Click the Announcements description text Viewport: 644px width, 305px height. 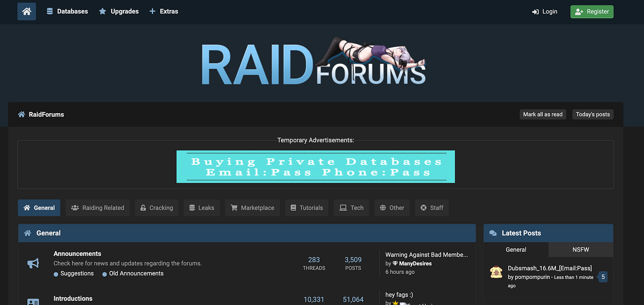(128, 264)
